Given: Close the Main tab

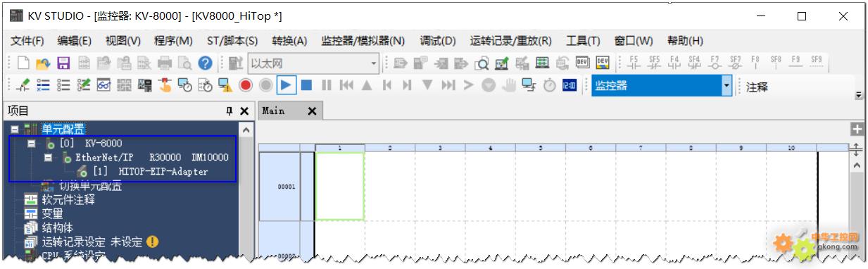Looking at the screenshot, I should point(312,111).
